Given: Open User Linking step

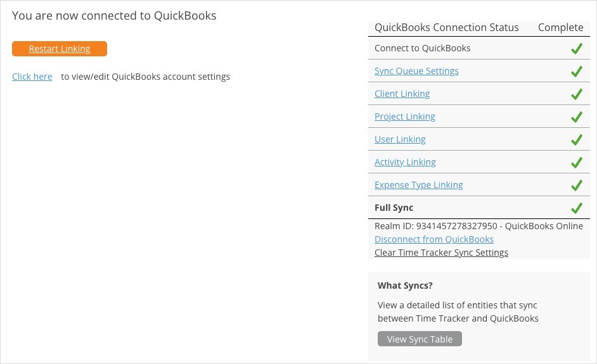Looking at the screenshot, I should pos(400,139).
